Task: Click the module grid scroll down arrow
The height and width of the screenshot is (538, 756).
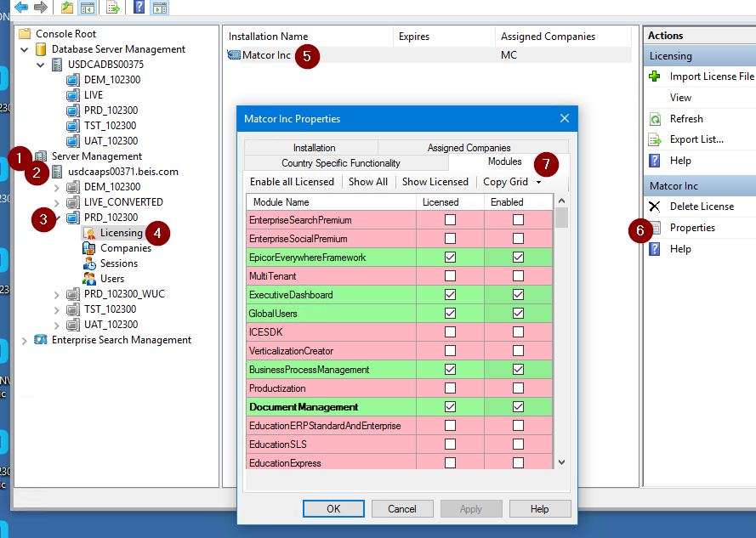Action: tap(562, 462)
